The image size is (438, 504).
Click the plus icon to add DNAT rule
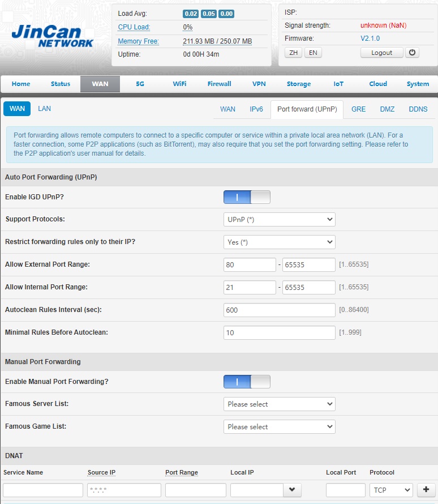pyautogui.click(x=426, y=490)
